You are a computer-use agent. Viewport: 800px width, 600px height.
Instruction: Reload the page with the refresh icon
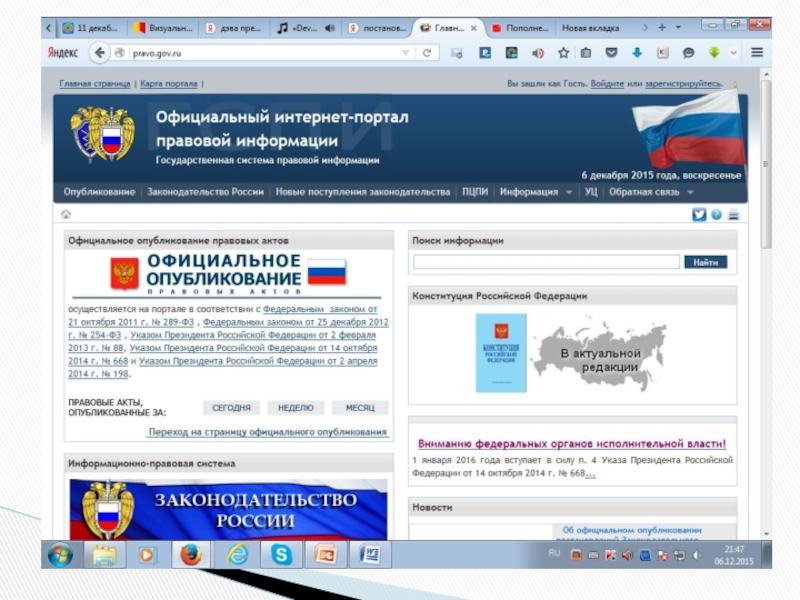[x=426, y=52]
